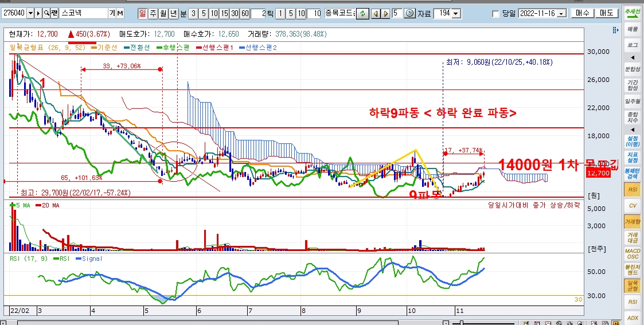
Task: Open the MACD OSC indicator
Action: 633,253
